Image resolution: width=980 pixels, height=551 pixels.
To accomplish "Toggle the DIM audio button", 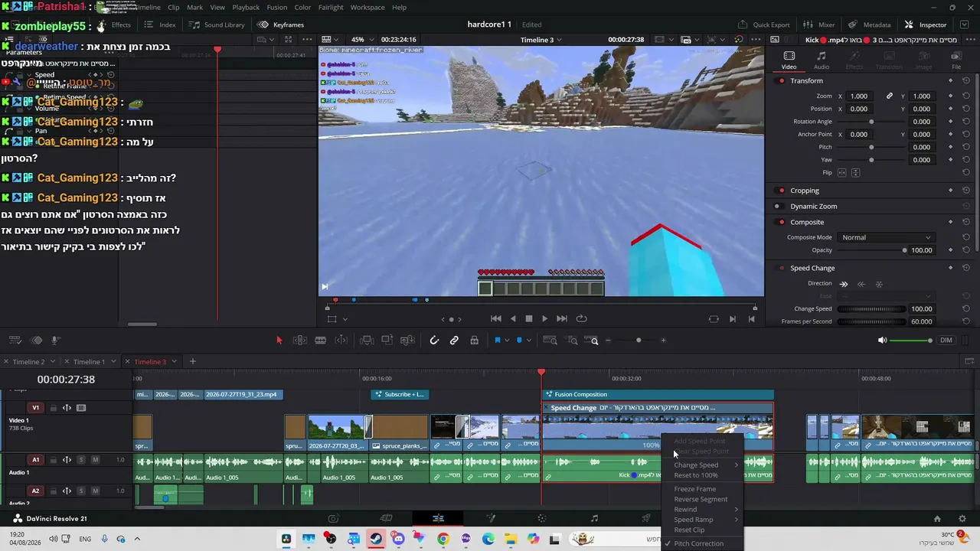I will 946,341.
